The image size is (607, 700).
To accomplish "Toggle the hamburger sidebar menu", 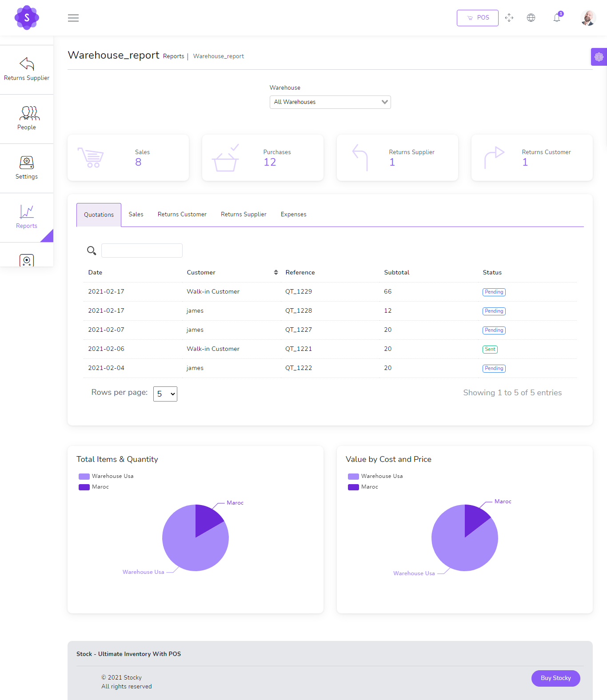I will [73, 18].
